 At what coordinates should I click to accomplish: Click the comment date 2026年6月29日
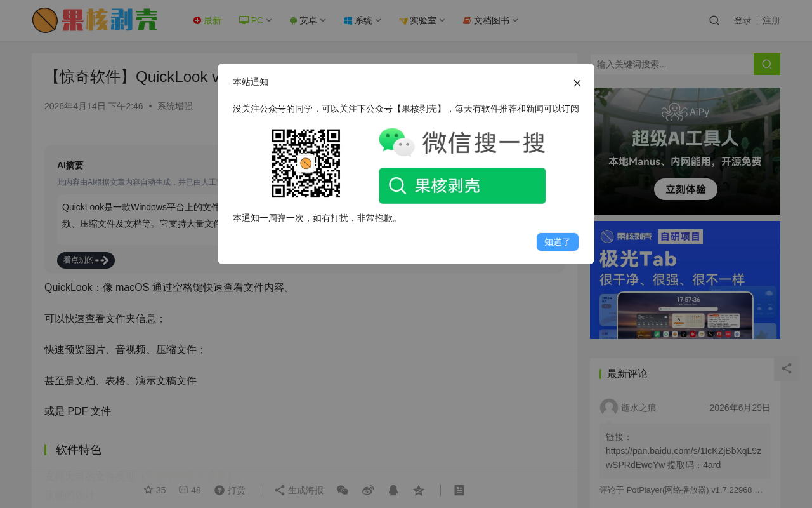tap(740, 408)
